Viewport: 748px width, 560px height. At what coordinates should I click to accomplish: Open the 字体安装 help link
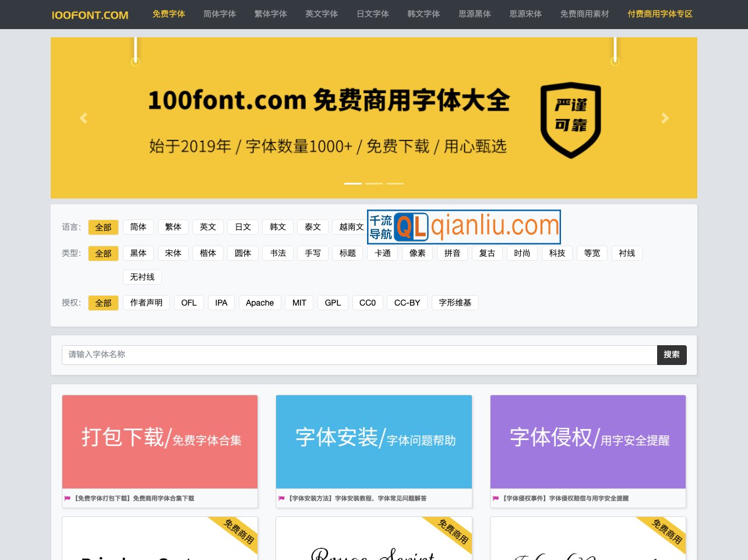[x=374, y=441]
